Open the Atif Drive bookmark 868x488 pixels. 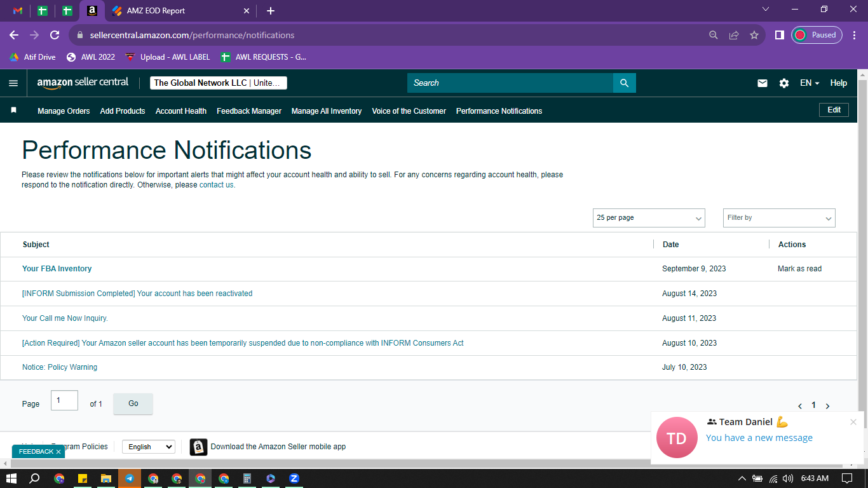[32, 57]
